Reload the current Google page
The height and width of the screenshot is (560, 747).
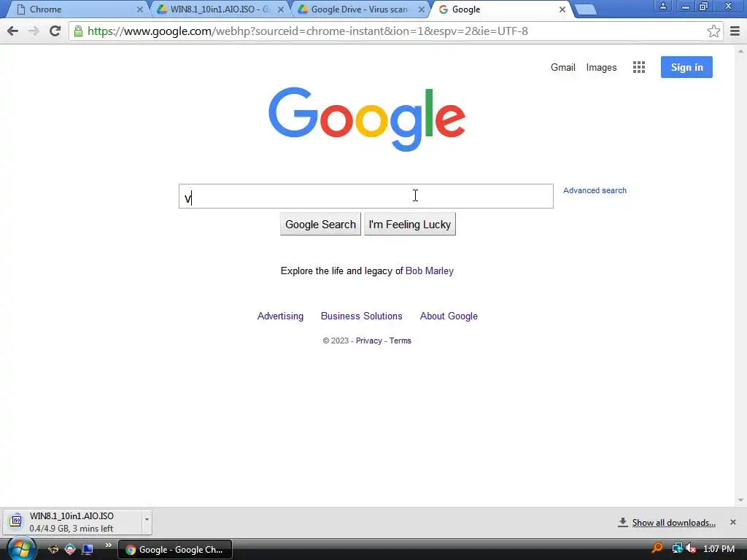point(55,31)
